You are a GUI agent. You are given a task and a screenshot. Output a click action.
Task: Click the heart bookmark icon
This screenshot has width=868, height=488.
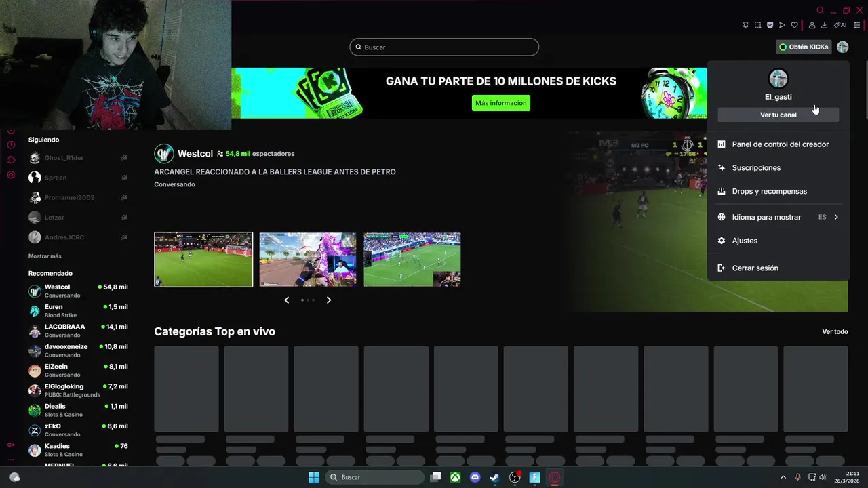(794, 25)
